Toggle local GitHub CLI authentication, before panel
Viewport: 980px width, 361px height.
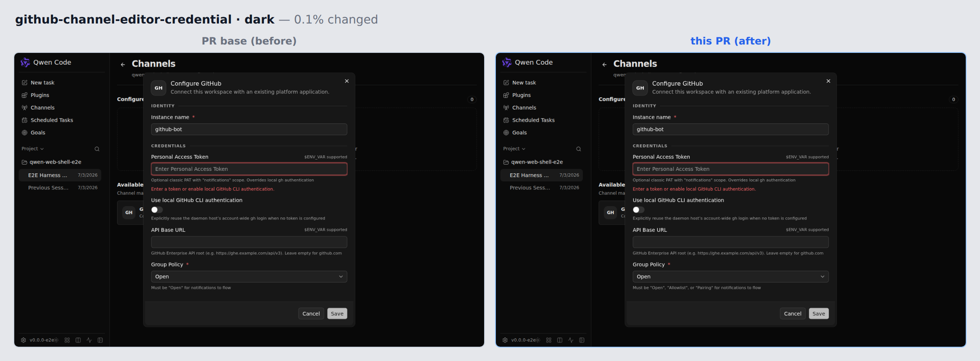point(157,209)
